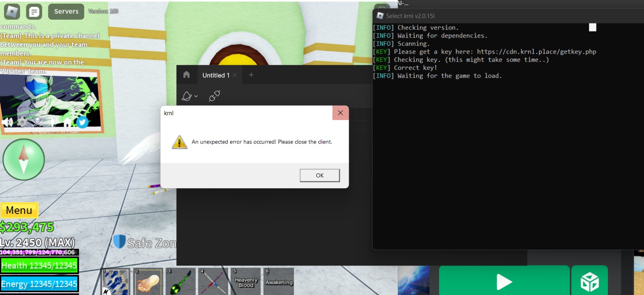Toggle the game sound speaker icon

(x=7, y=121)
